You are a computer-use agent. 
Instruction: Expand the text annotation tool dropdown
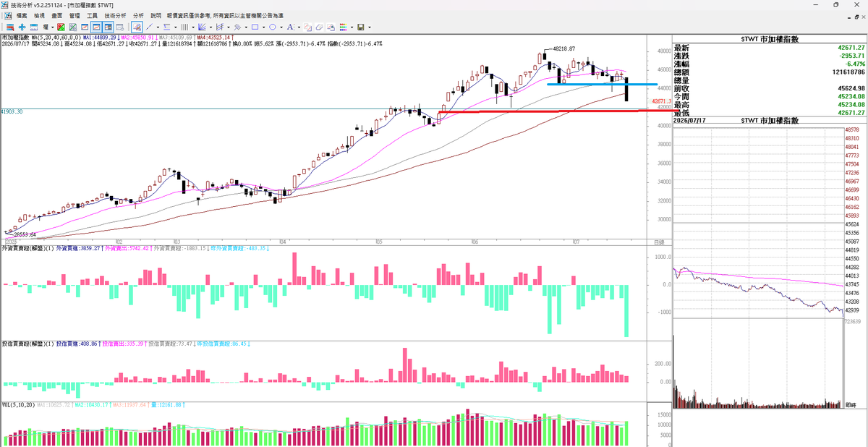point(299,27)
